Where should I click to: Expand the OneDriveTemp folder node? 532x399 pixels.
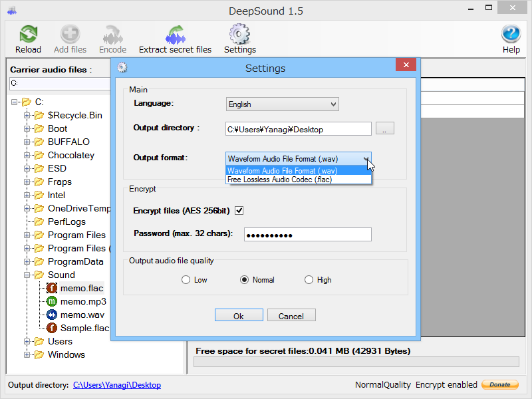tap(27, 208)
